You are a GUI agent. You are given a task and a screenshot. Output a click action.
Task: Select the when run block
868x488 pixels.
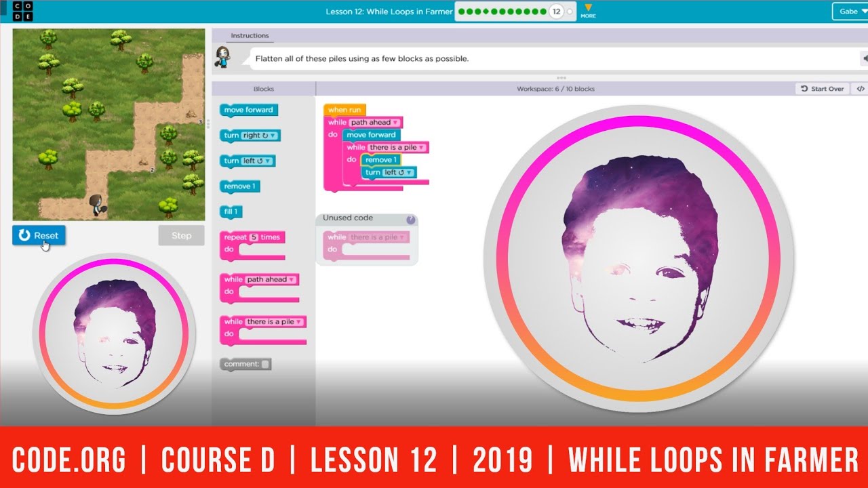(344, 110)
